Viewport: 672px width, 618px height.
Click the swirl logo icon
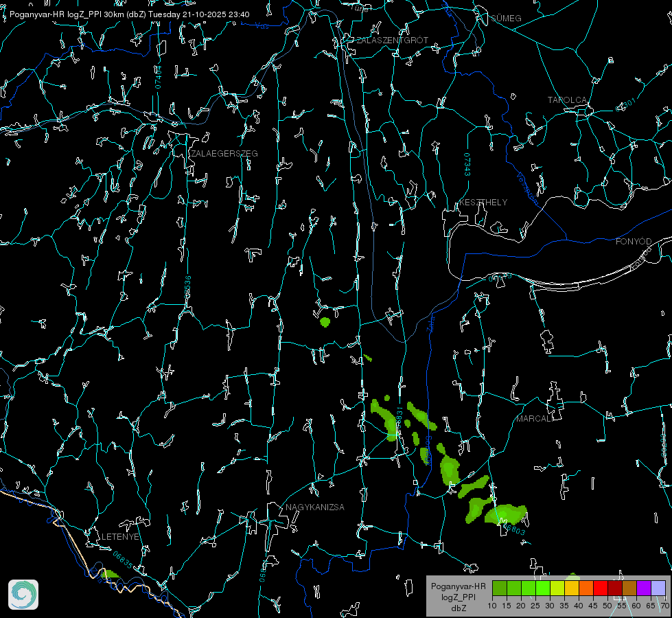point(23,595)
